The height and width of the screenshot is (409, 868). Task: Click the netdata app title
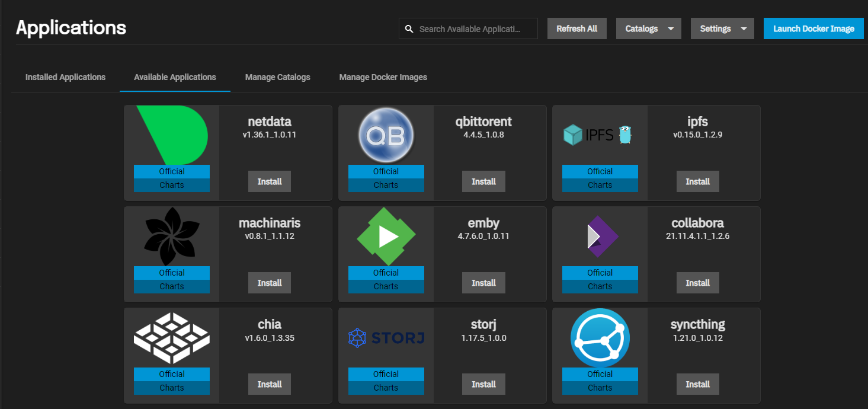coord(270,122)
